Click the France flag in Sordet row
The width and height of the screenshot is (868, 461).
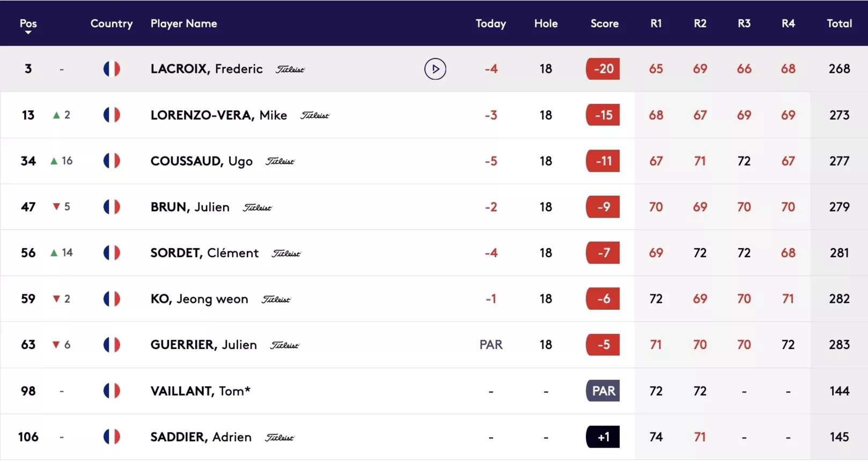click(x=112, y=252)
